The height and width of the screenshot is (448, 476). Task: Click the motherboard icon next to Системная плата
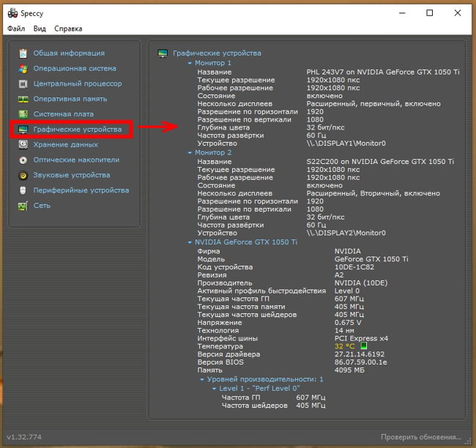tap(23, 114)
